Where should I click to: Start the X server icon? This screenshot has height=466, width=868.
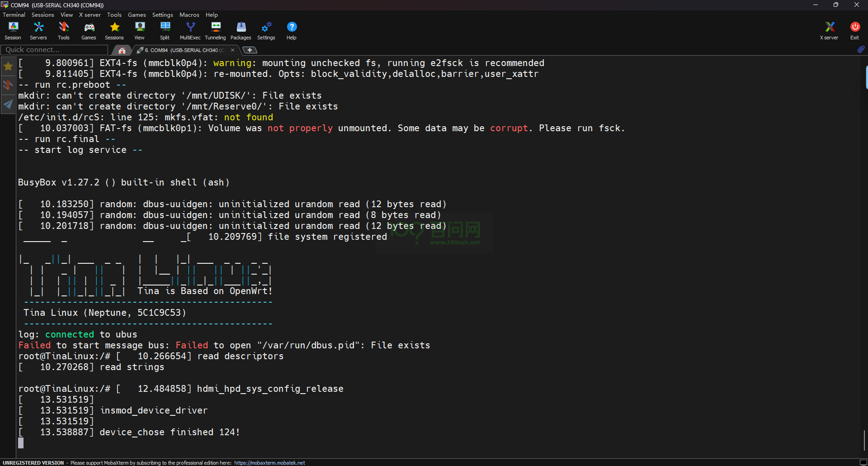pos(829,31)
